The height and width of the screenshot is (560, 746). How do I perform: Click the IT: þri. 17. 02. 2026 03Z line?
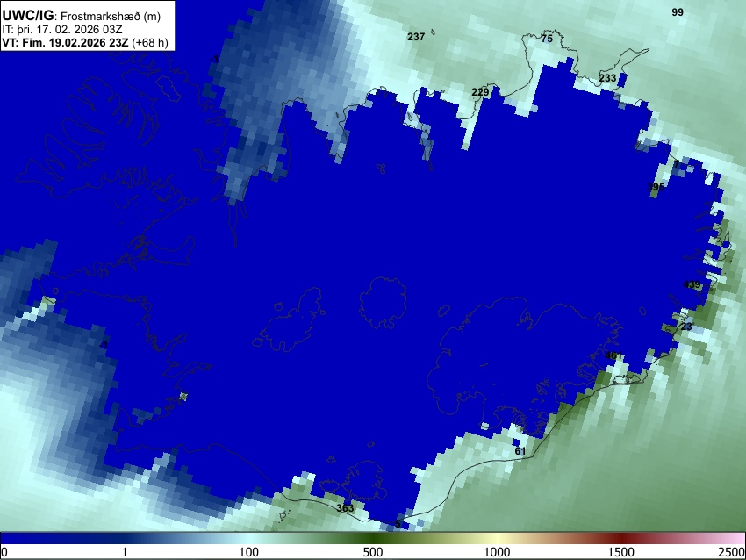pos(61,30)
